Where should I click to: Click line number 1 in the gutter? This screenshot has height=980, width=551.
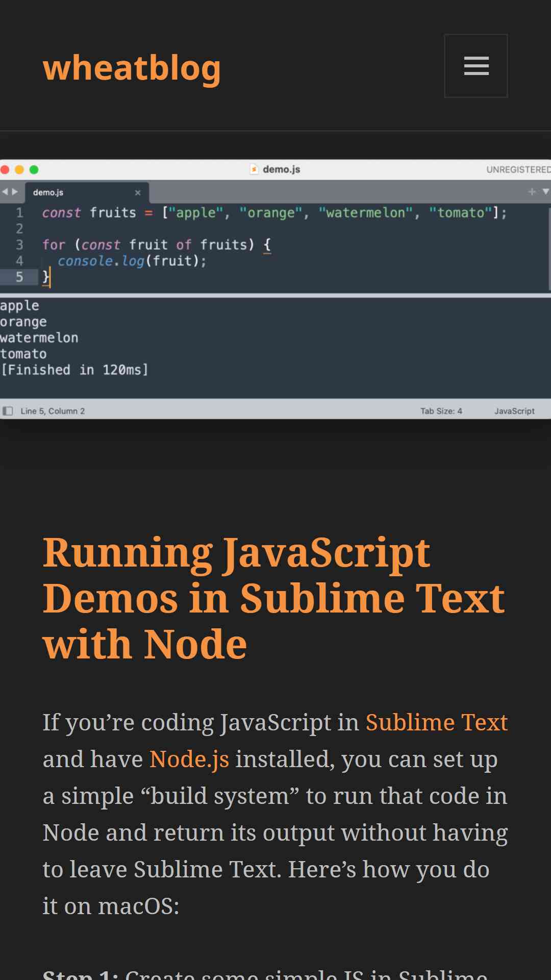(x=19, y=212)
